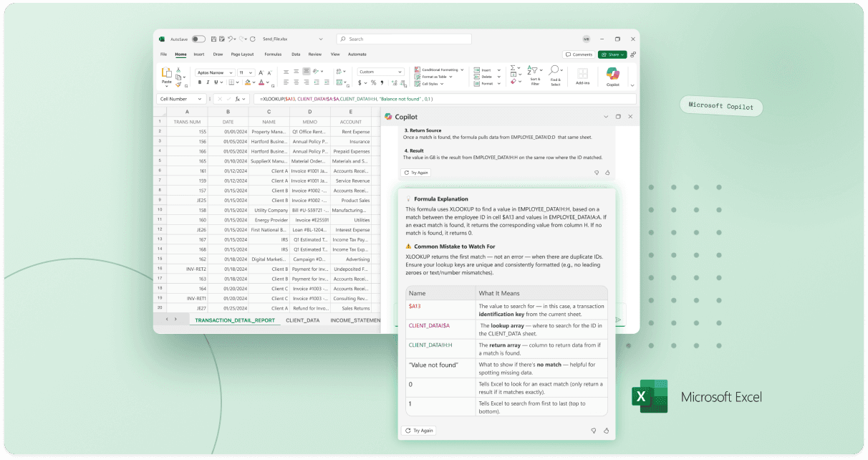Open Sort & Filter menu

(x=535, y=76)
